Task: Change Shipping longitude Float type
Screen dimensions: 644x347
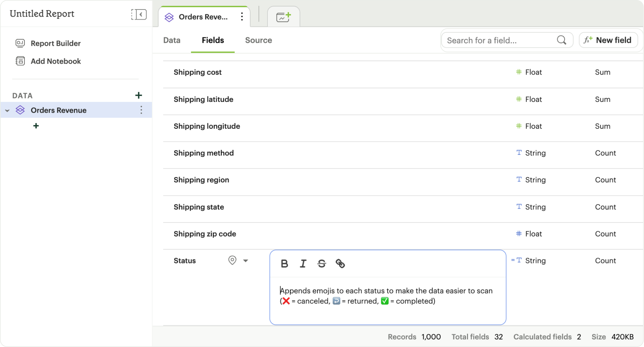Action: [529, 126]
